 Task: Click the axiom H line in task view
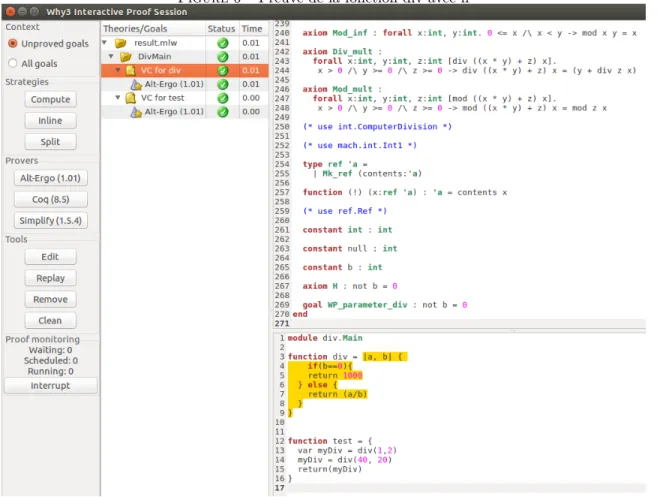tap(350, 286)
